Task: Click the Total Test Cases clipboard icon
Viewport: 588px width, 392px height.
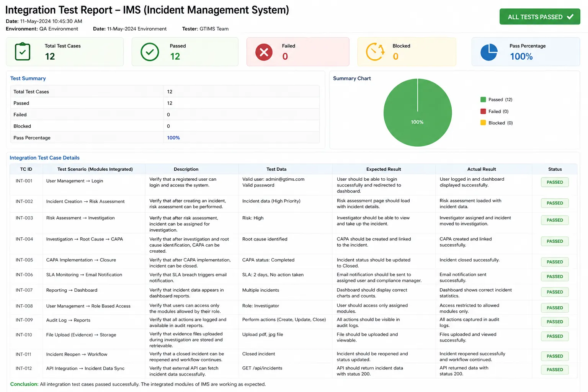Action: (x=23, y=52)
